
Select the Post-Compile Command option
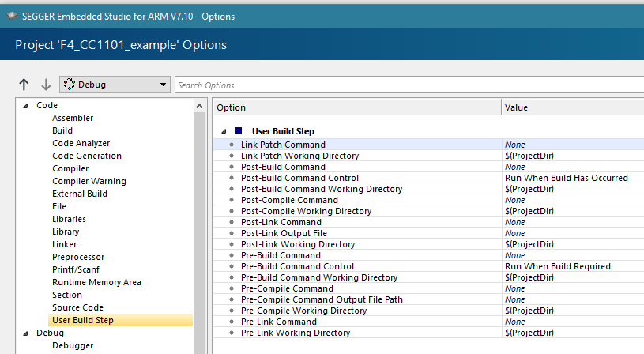(289, 201)
